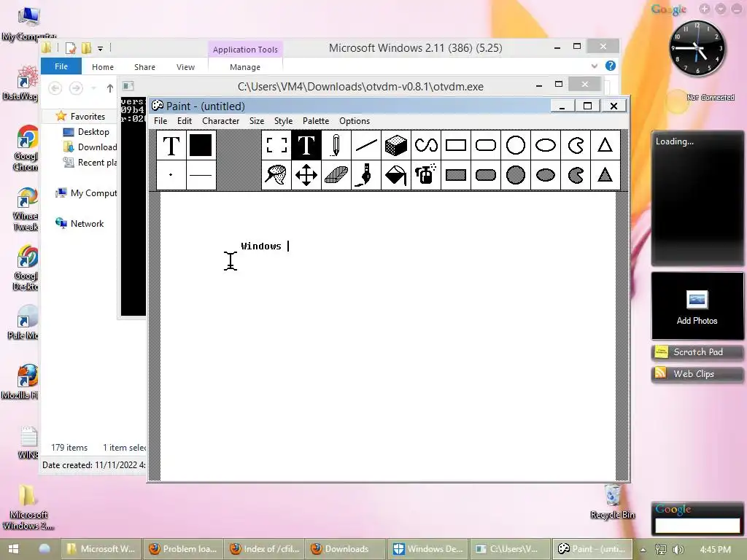Image resolution: width=747 pixels, height=560 pixels.
Task: Open Scratch Pad gadget in sidebar
Action: click(697, 352)
